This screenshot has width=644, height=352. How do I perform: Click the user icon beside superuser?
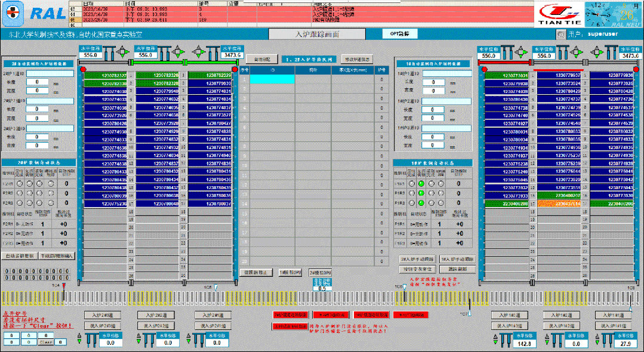tap(561, 34)
